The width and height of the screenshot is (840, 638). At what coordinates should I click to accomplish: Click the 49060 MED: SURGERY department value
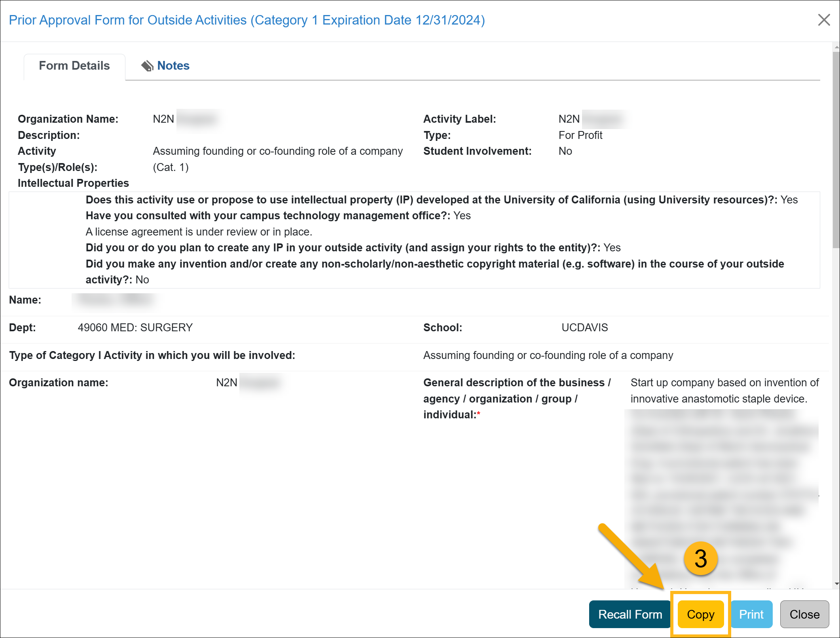[x=135, y=328]
